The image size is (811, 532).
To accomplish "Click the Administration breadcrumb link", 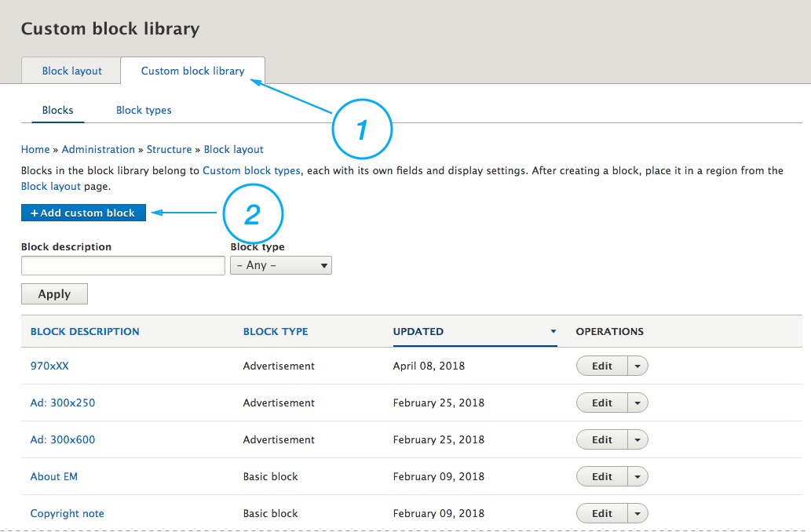I will pos(98,149).
